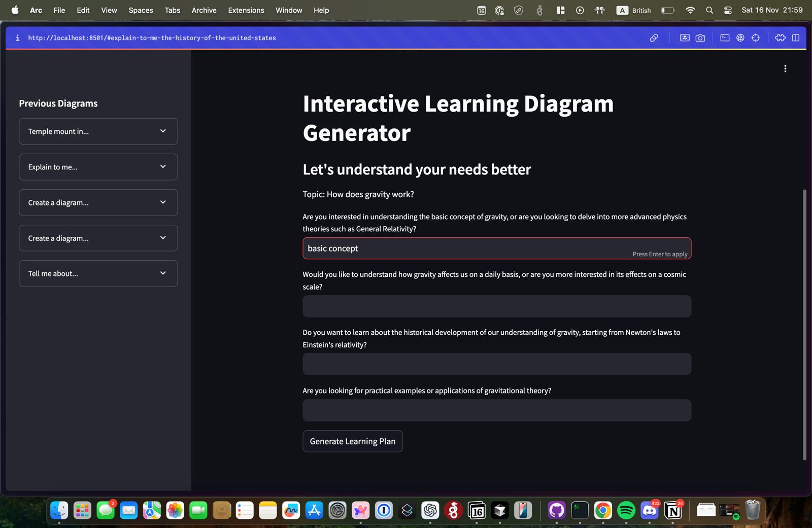Open the extensions puzzle-piece icon

pyautogui.click(x=780, y=38)
